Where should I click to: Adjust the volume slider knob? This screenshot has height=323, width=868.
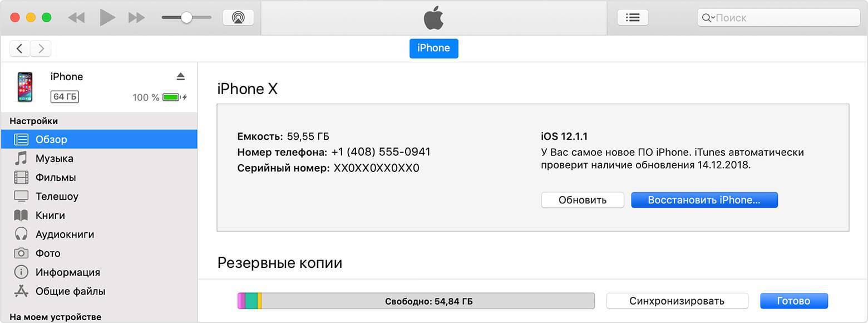pyautogui.click(x=186, y=17)
